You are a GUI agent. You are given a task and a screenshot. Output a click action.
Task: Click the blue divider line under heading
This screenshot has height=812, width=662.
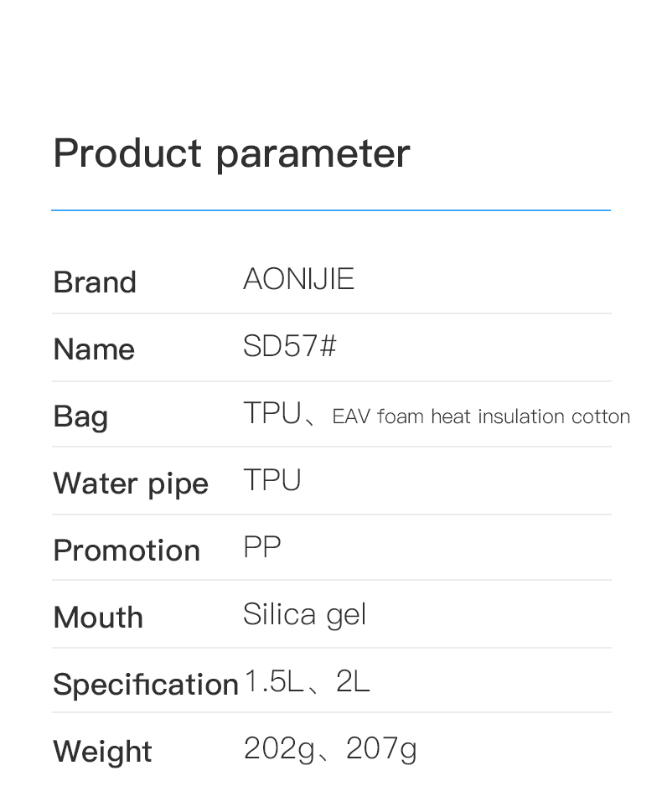pos(331,209)
